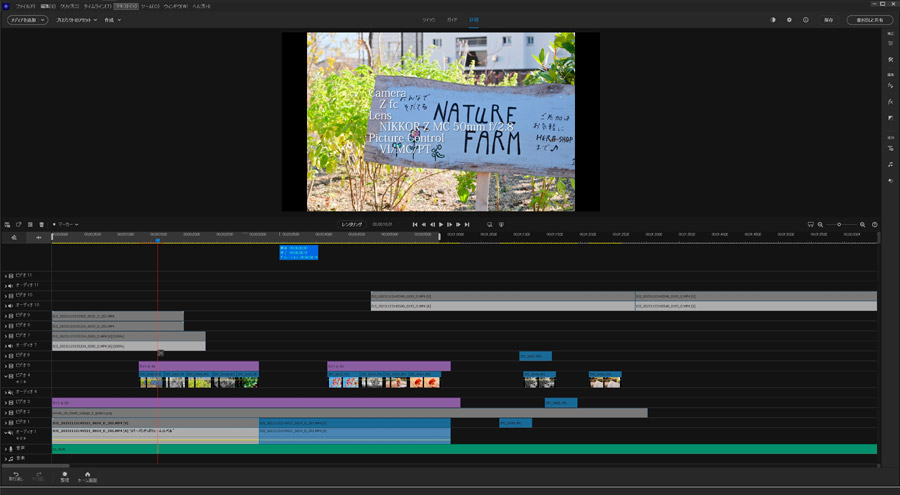Screen dimensions: 900x495
Task: Open the Transitions panel icon
Action: pos(890,118)
